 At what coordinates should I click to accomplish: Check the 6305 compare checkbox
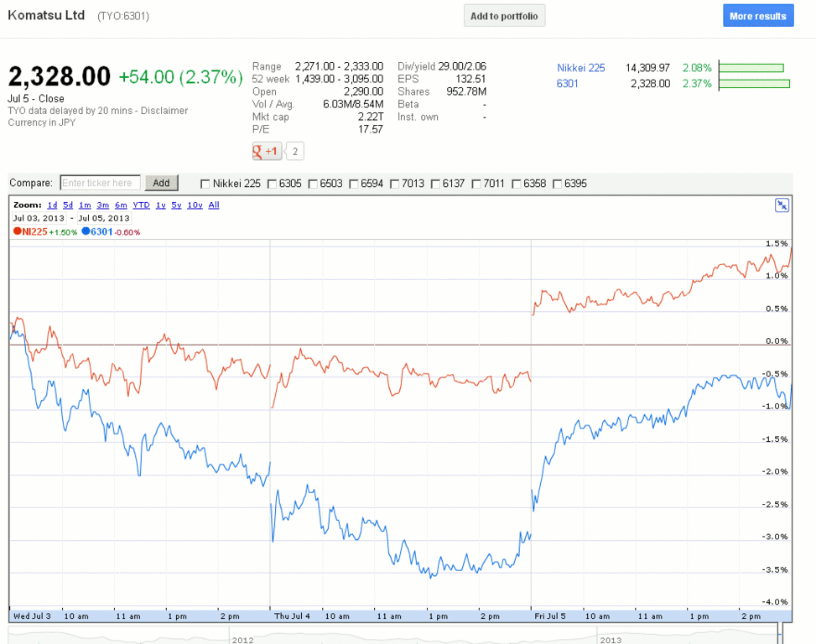pos(272,184)
